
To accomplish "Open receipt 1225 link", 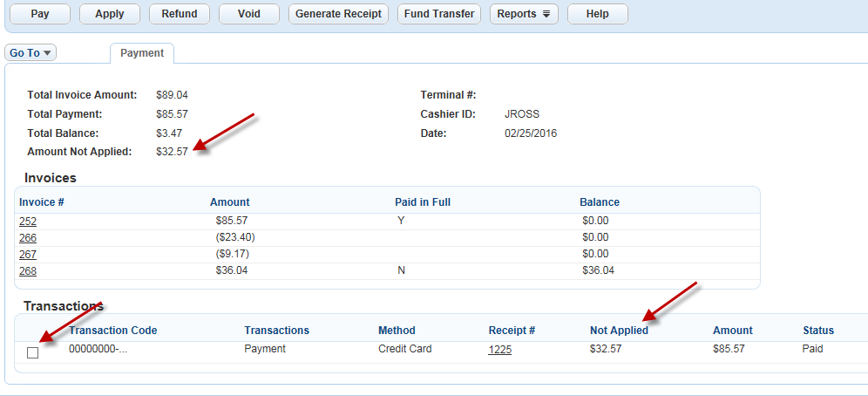I will [x=500, y=349].
